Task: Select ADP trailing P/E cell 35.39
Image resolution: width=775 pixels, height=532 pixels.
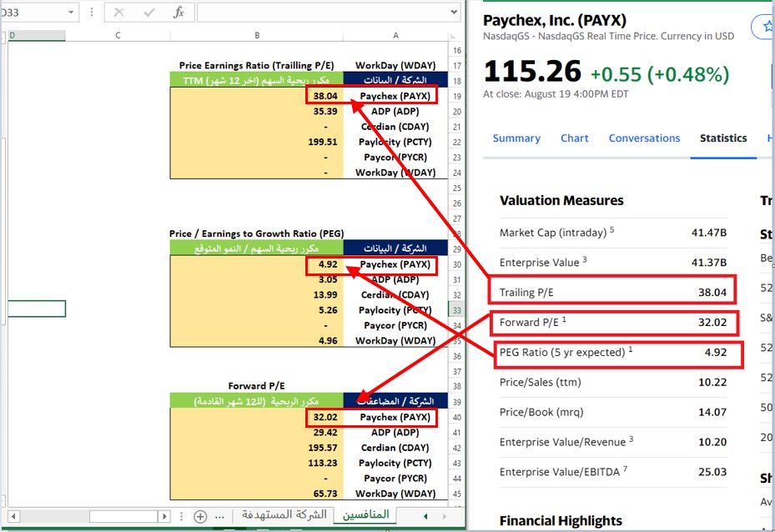Action: click(256, 112)
